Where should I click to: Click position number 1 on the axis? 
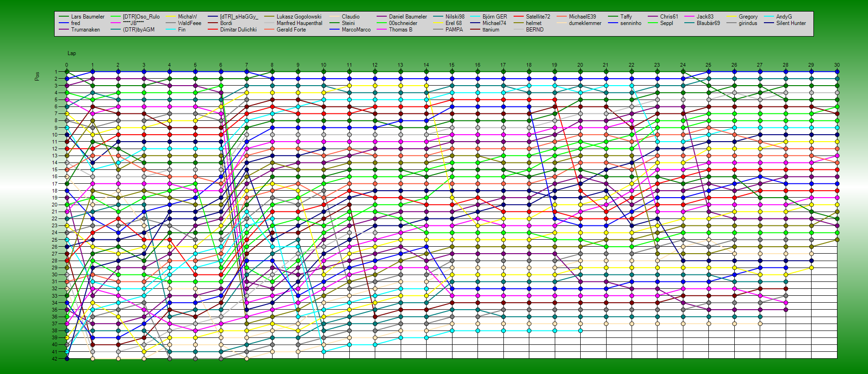(x=56, y=72)
